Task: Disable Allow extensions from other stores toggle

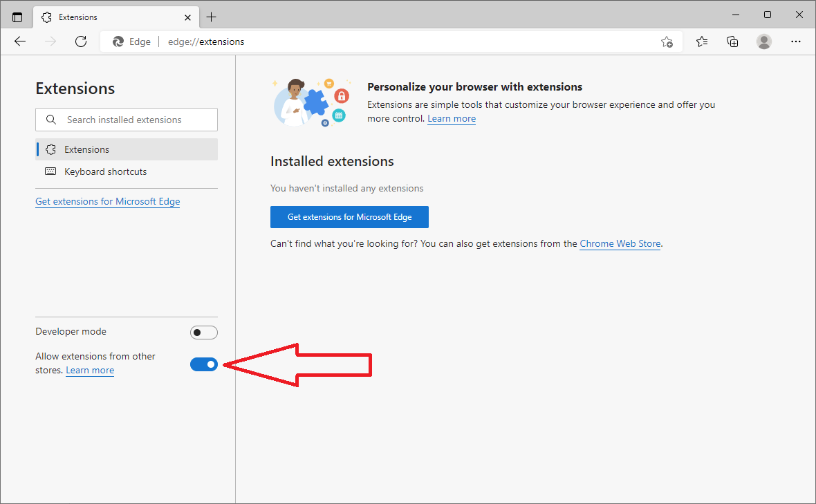Action: [x=203, y=364]
